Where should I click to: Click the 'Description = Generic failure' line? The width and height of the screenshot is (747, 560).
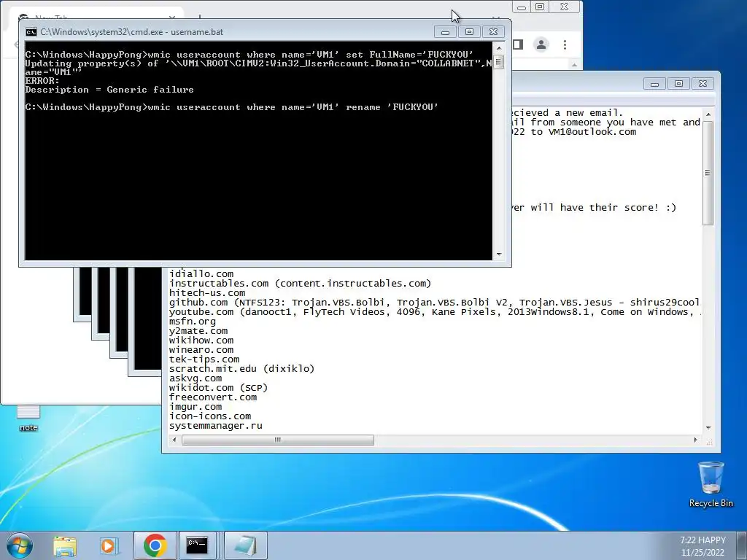tap(109, 90)
